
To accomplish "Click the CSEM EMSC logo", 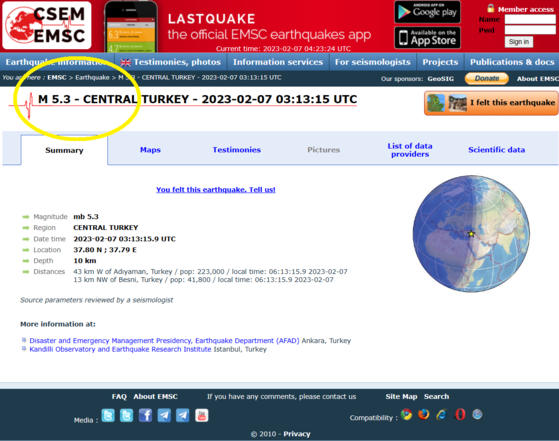I will pyautogui.click(x=47, y=25).
